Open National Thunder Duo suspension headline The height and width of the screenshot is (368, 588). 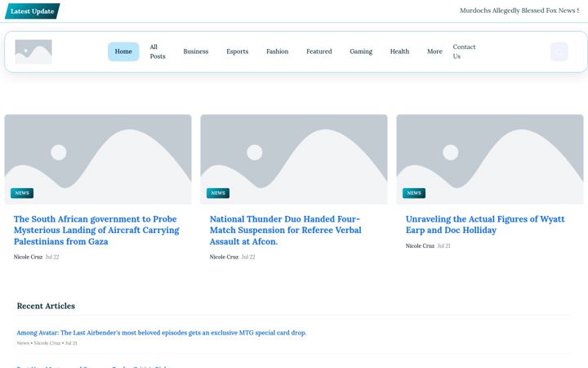pyautogui.click(x=286, y=230)
